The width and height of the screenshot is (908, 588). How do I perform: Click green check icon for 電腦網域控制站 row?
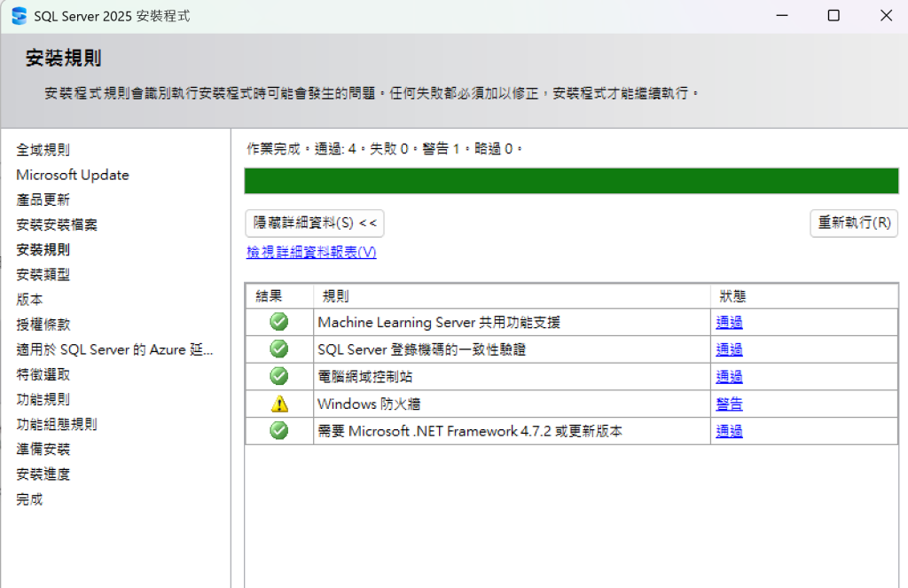pos(279,376)
